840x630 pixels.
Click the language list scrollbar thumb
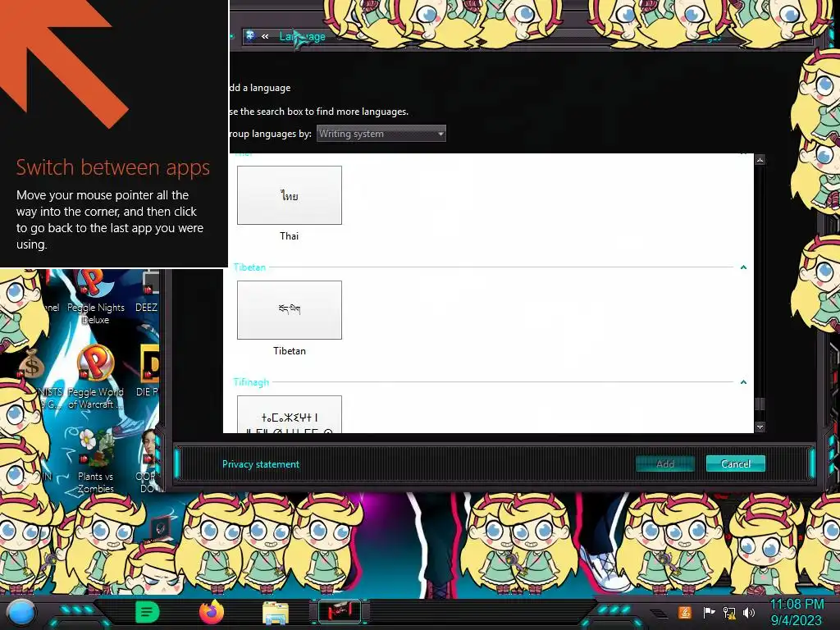760,404
